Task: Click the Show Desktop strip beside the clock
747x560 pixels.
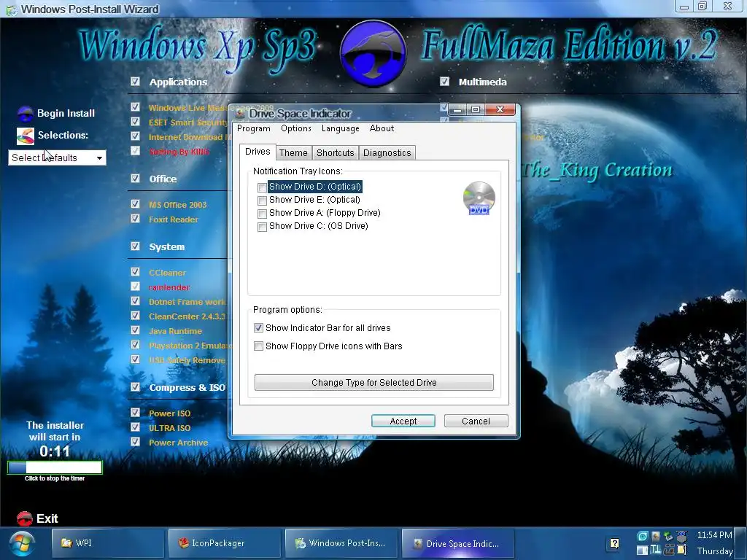Action: (x=741, y=542)
